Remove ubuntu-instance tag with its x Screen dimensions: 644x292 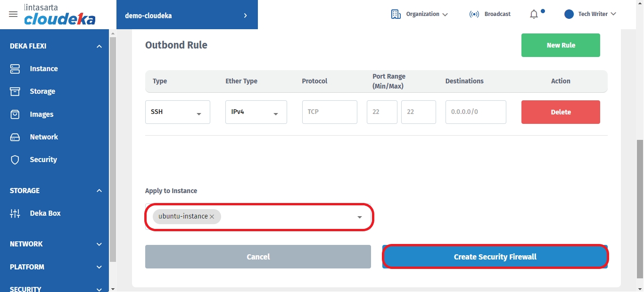pos(212,217)
